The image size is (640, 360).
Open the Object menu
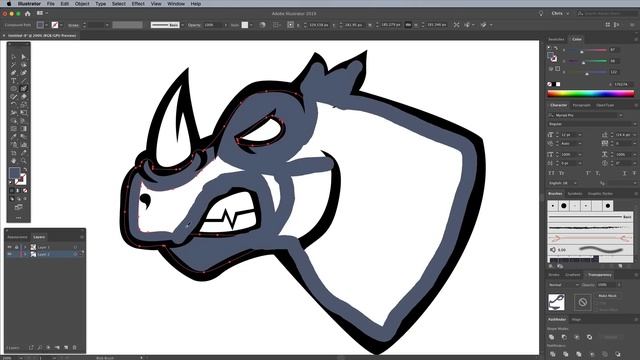click(82, 4)
